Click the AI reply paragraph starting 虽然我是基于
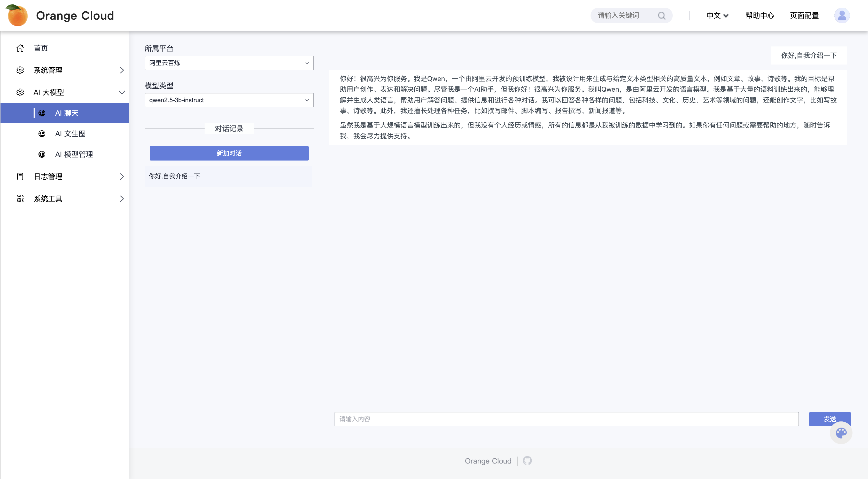Viewport: 868px width, 479px height. 585,131
